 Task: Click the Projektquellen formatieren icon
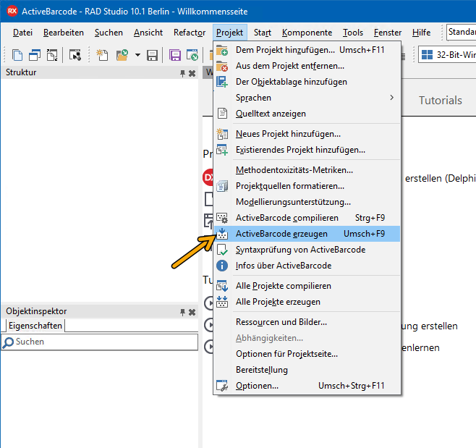[x=222, y=186]
